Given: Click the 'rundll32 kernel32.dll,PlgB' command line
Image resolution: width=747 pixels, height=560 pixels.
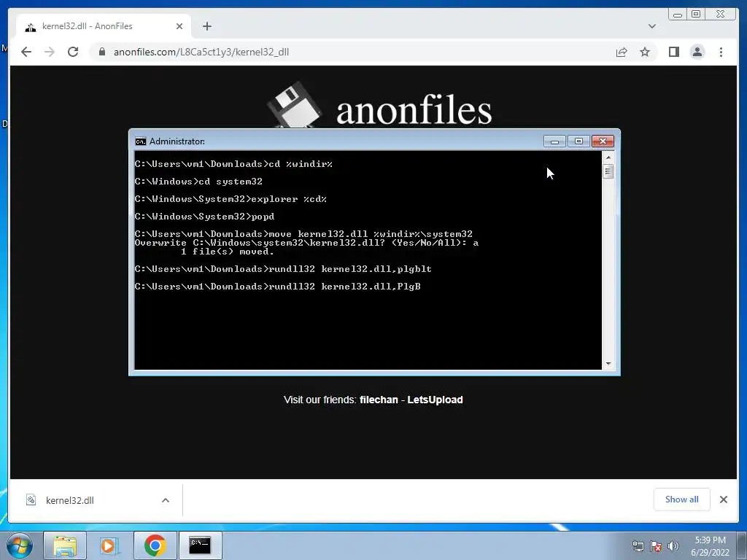Looking at the screenshot, I should (x=278, y=286).
